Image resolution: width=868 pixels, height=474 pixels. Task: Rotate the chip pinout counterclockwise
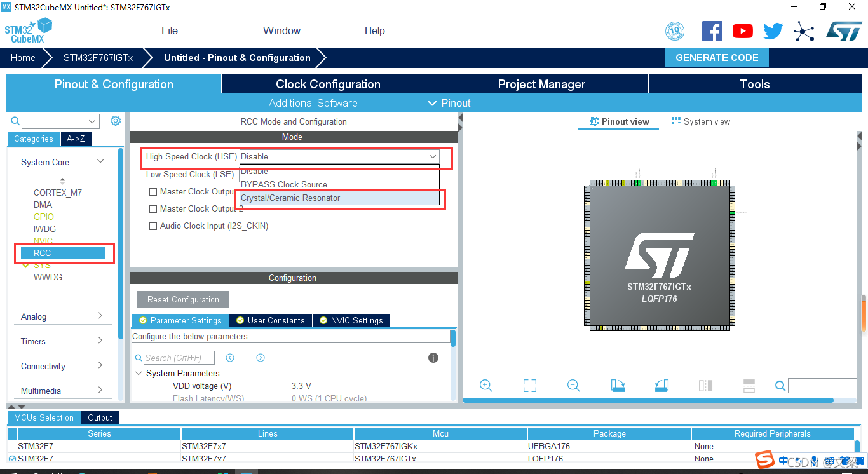(x=661, y=386)
